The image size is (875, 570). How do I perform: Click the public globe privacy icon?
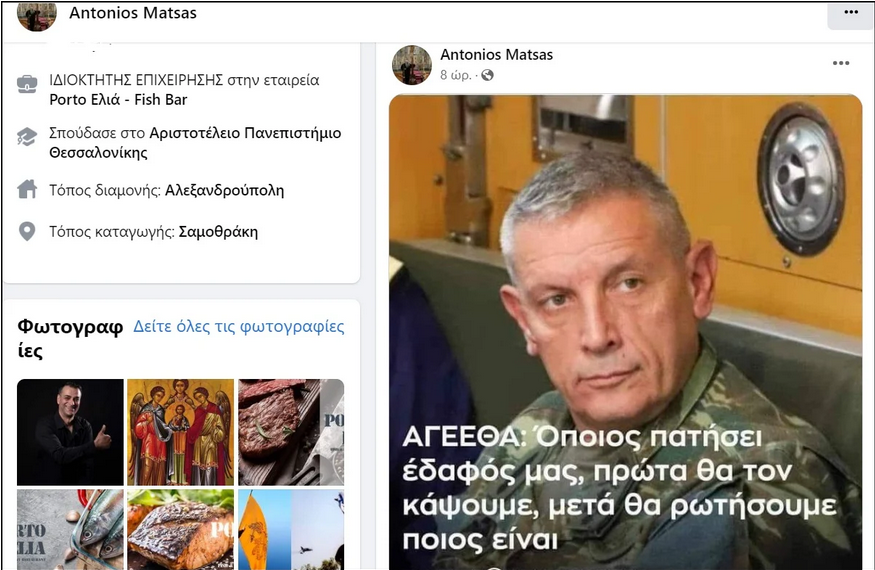point(487,75)
